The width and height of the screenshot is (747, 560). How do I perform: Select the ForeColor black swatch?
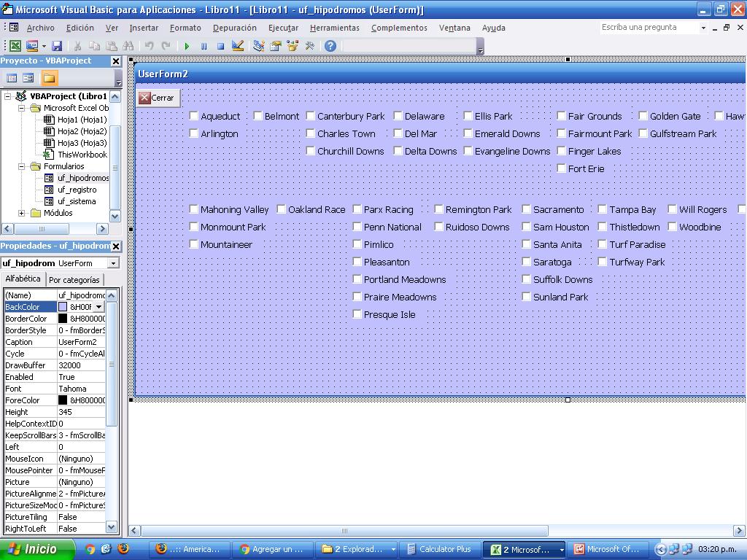63,400
